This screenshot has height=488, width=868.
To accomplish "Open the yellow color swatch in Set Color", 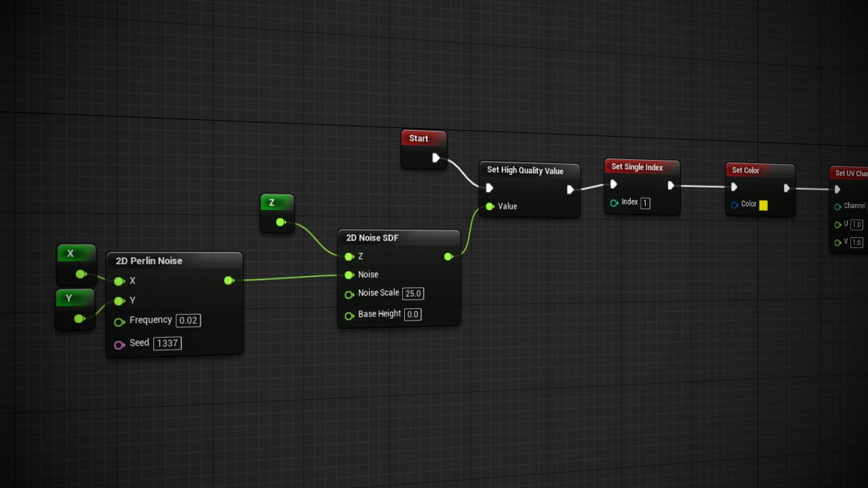I will click(763, 205).
